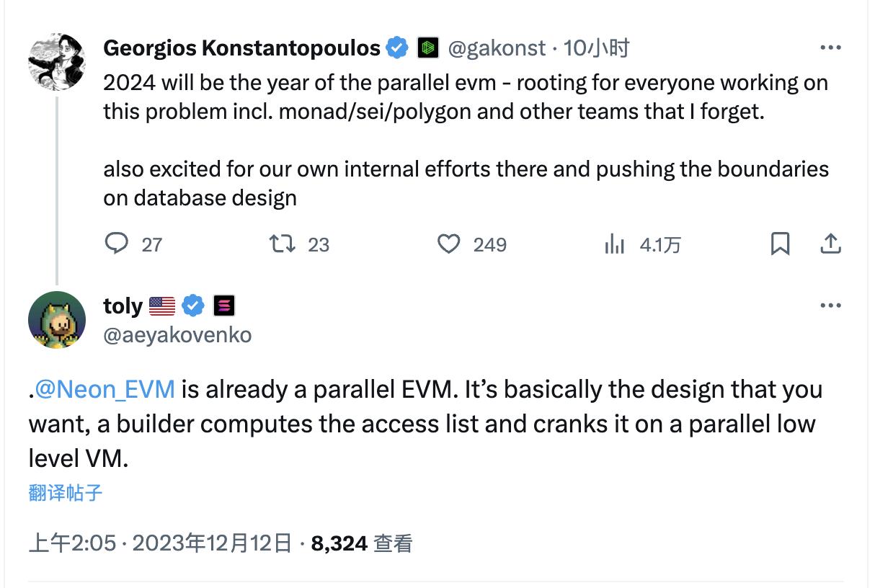Click toly's blue verified checkmark
This screenshot has height=588, width=875.
click(x=192, y=306)
